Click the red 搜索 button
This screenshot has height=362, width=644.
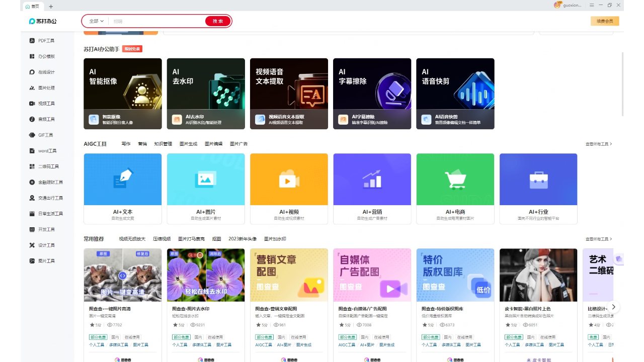coord(218,21)
